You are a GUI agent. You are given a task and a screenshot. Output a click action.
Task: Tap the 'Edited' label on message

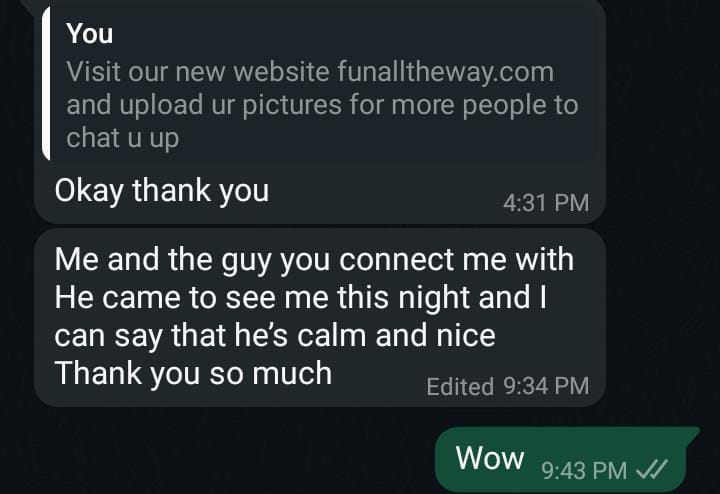(460, 386)
